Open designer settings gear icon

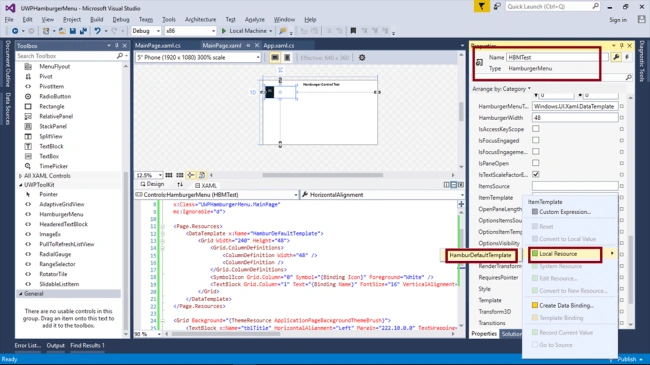pos(362,58)
